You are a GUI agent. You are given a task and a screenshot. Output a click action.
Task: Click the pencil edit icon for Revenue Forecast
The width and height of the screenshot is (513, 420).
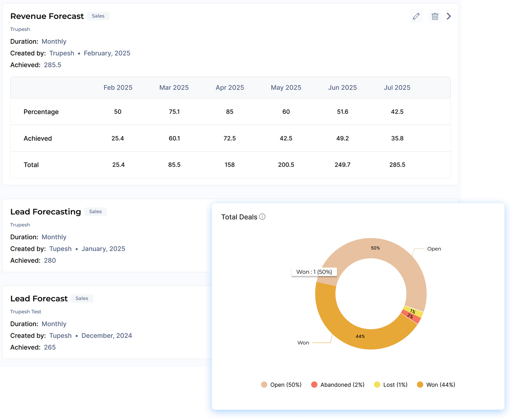tap(416, 16)
